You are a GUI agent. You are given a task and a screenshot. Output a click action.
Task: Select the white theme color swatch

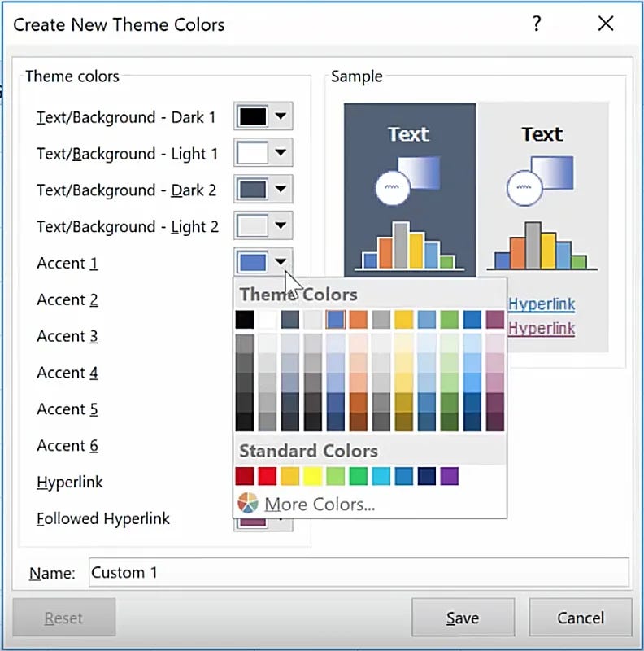[x=268, y=319]
